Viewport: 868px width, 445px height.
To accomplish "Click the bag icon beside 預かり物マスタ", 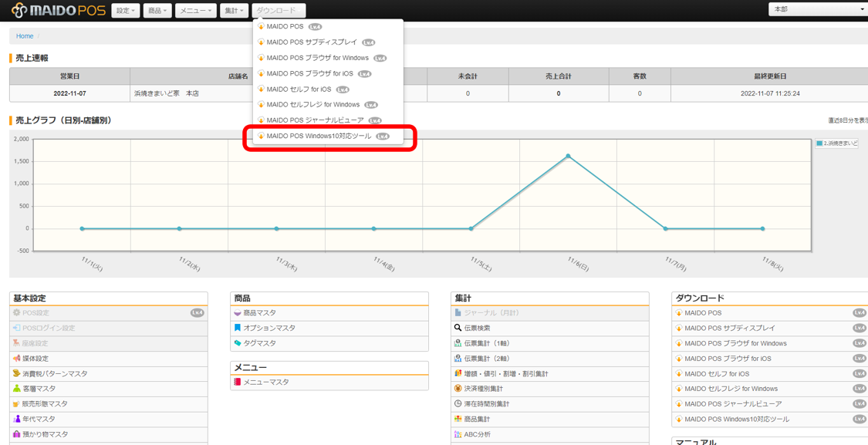I will coord(16,434).
